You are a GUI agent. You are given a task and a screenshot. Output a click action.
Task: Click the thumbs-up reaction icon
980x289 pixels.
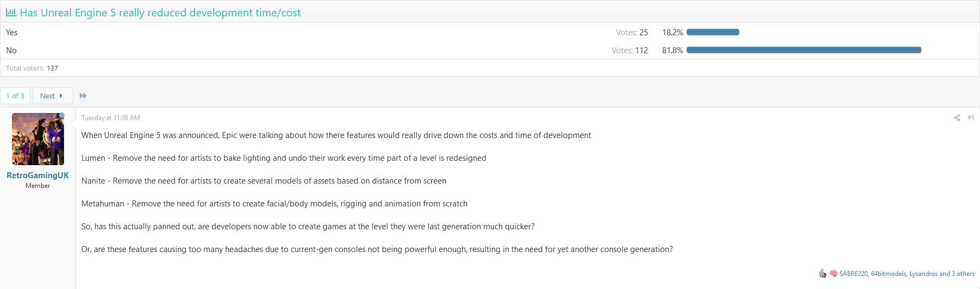[x=822, y=274]
